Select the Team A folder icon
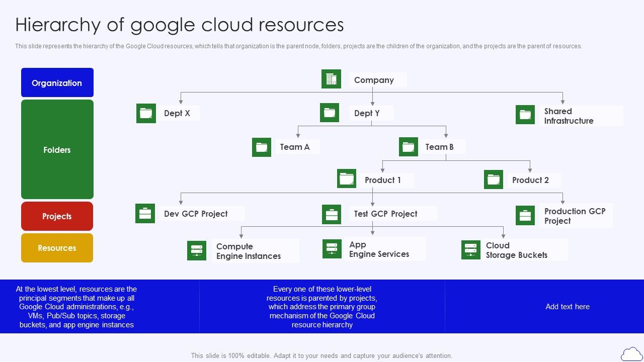This screenshot has height=362, width=644. (262, 147)
